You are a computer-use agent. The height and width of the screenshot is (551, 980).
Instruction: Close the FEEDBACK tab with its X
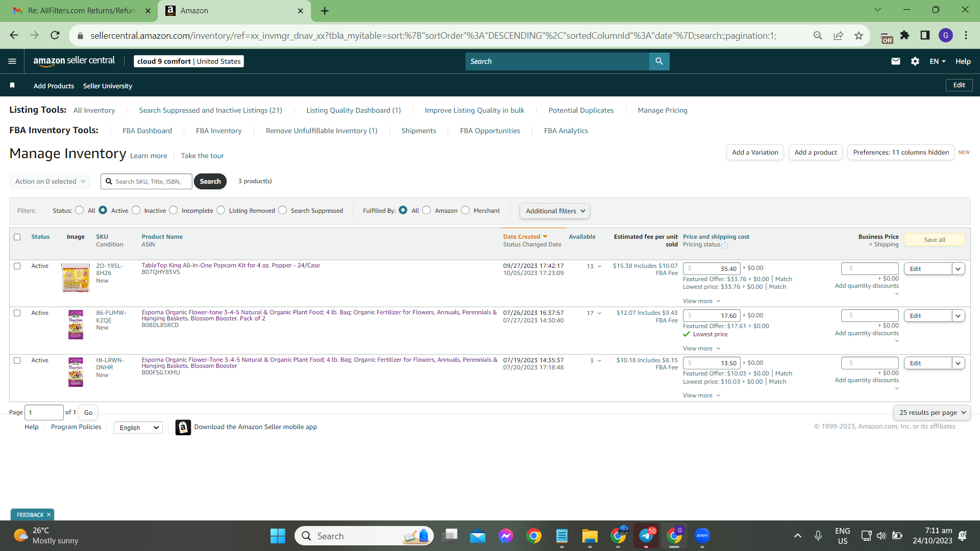click(x=48, y=515)
